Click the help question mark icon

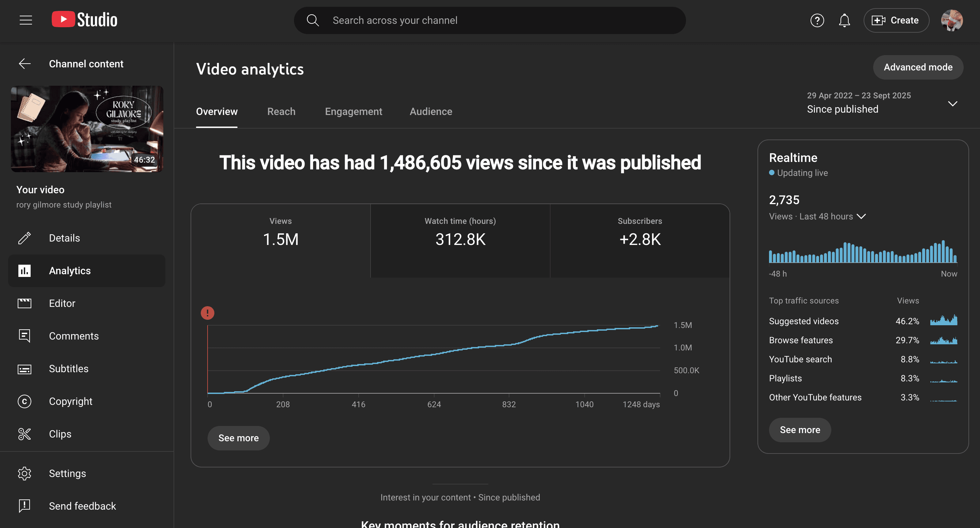(x=817, y=20)
